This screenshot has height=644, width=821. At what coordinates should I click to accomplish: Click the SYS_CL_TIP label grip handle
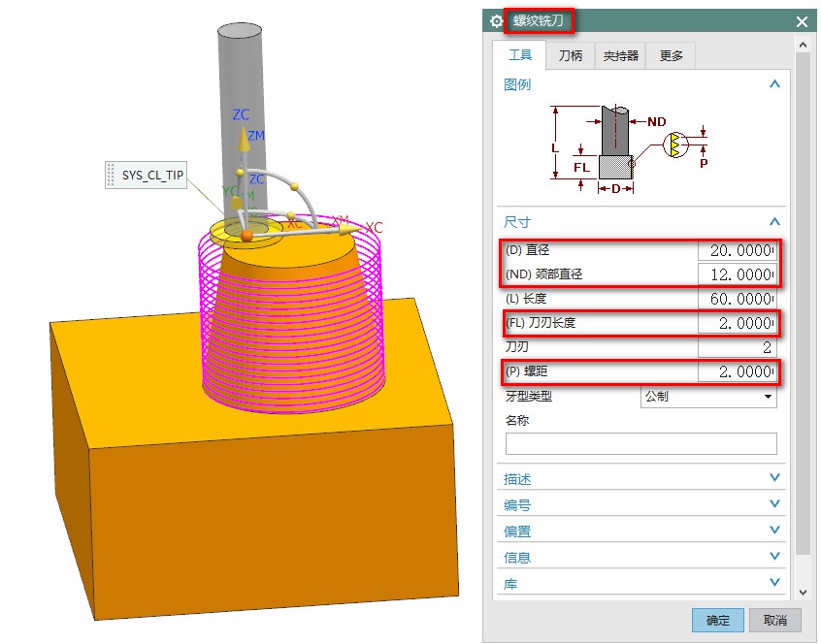(111, 176)
